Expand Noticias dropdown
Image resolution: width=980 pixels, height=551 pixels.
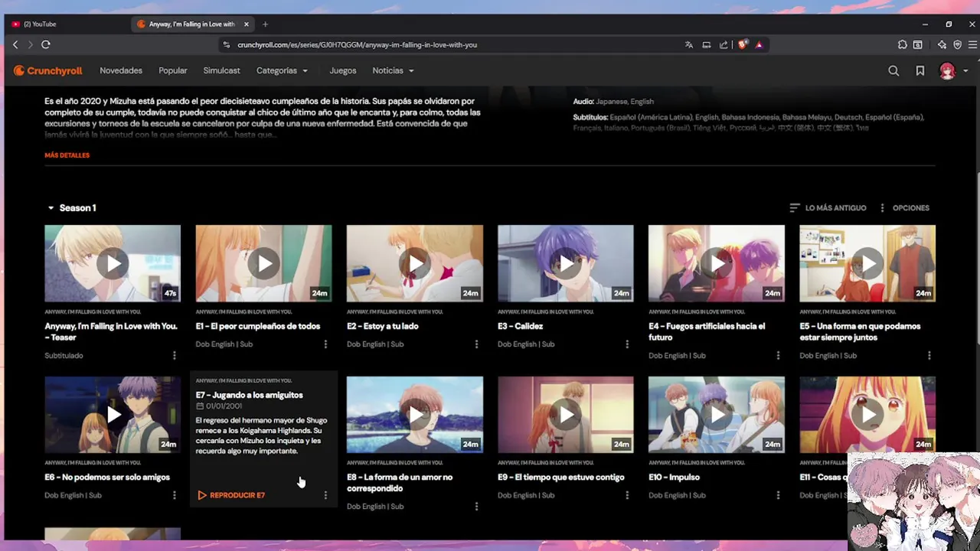393,70
